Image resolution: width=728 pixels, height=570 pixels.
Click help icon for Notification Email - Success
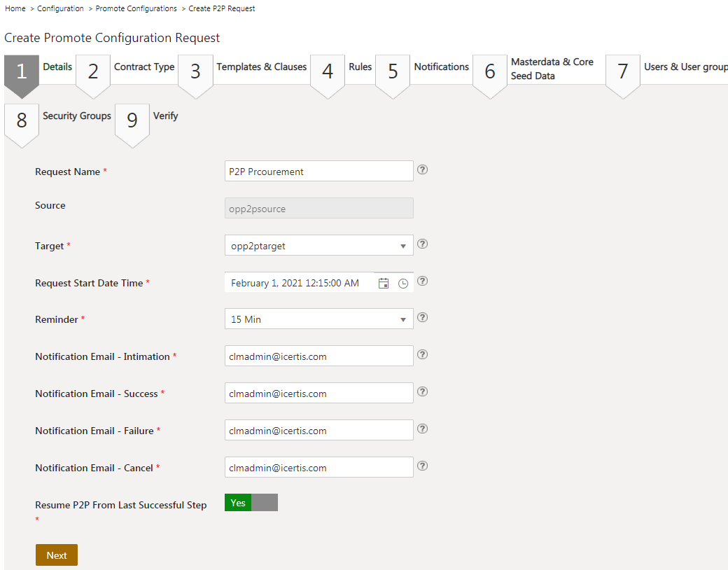422,392
